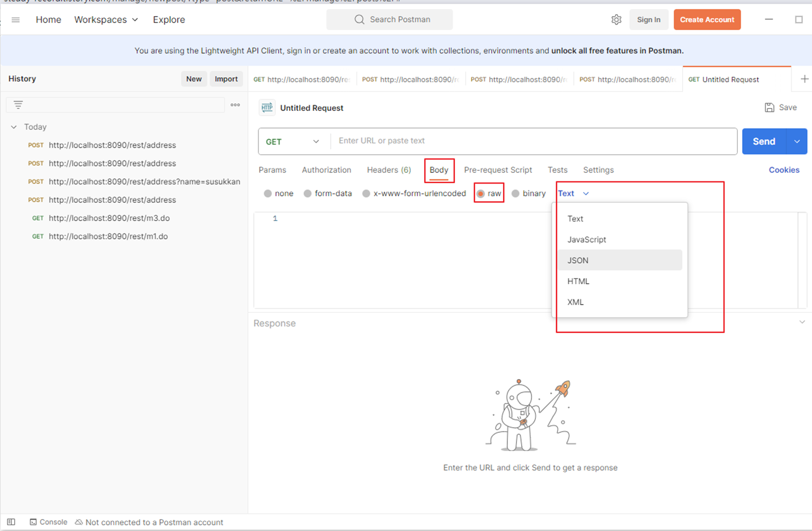Open the GET method dropdown
Image resolution: width=812 pixels, height=531 pixels.
(x=293, y=142)
